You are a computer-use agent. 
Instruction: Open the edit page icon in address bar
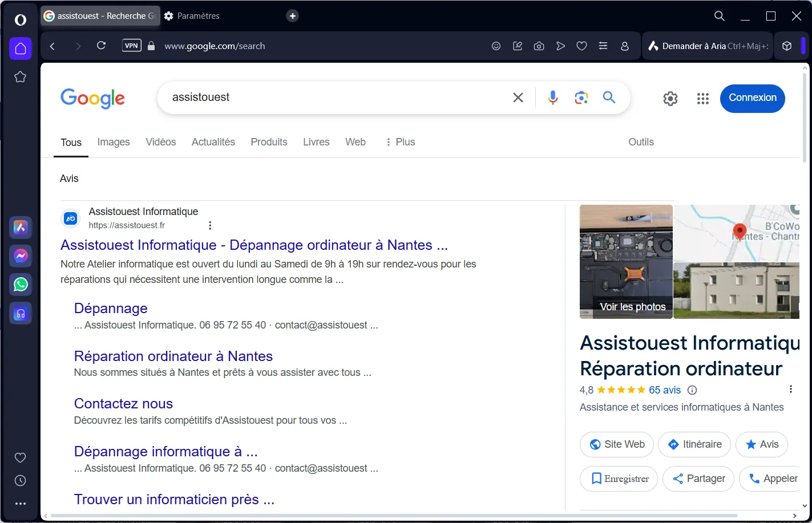click(x=518, y=46)
